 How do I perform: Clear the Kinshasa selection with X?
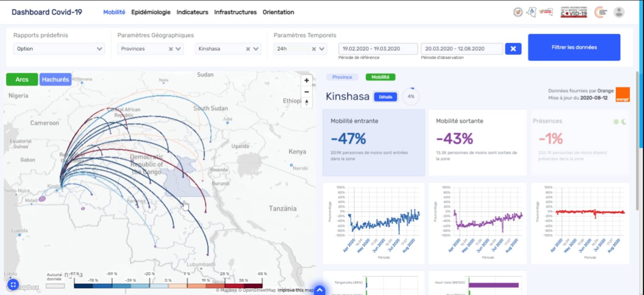pos(248,49)
